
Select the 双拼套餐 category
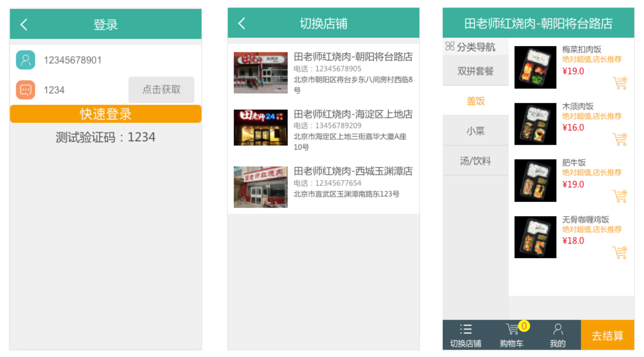[476, 71]
